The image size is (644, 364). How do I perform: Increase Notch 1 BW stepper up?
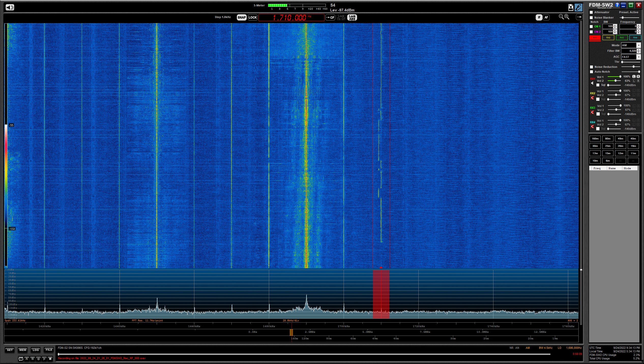pos(615,25)
